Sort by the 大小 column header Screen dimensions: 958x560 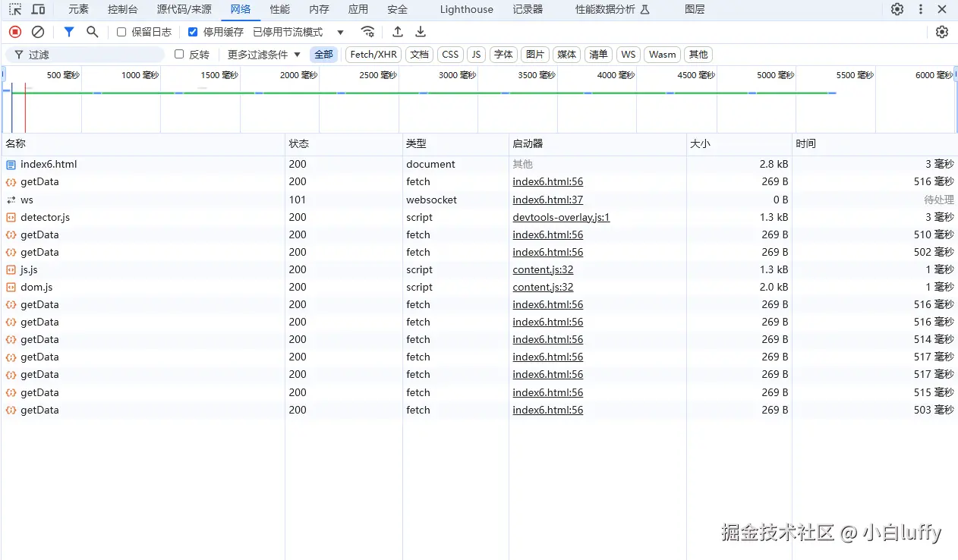pyautogui.click(x=739, y=143)
